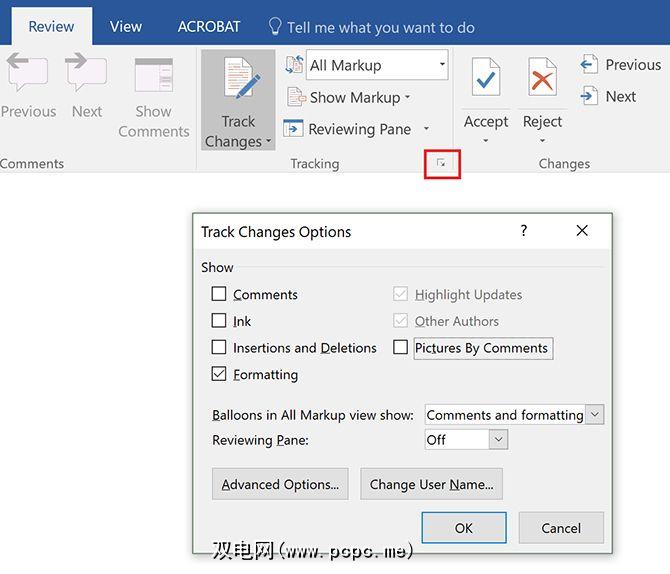Image resolution: width=670 pixels, height=574 pixels.
Task: Click Display for Review icon beside All Markup
Action: tap(294, 65)
